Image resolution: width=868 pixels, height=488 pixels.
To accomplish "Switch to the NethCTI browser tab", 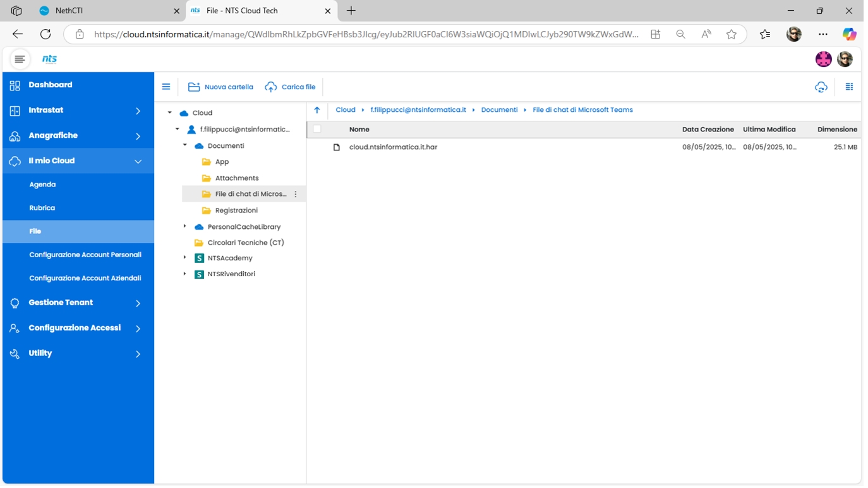I will [x=109, y=11].
